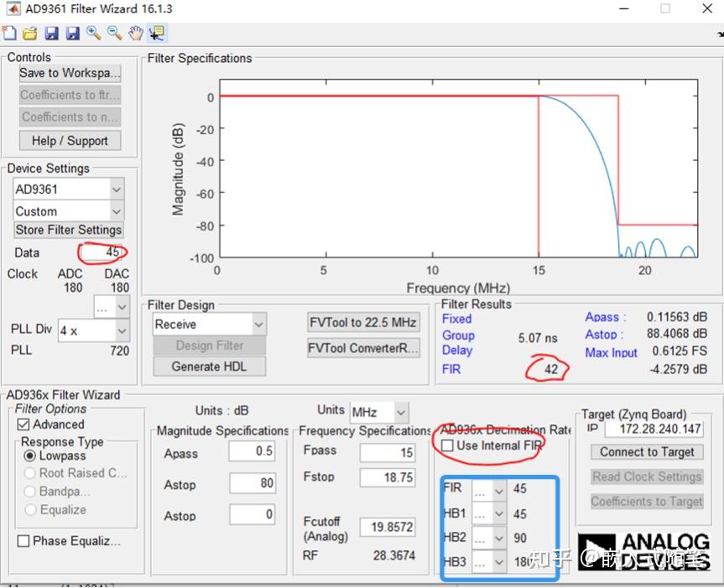
Task: Click the Target IP address field
Action: (x=654, y=429)
